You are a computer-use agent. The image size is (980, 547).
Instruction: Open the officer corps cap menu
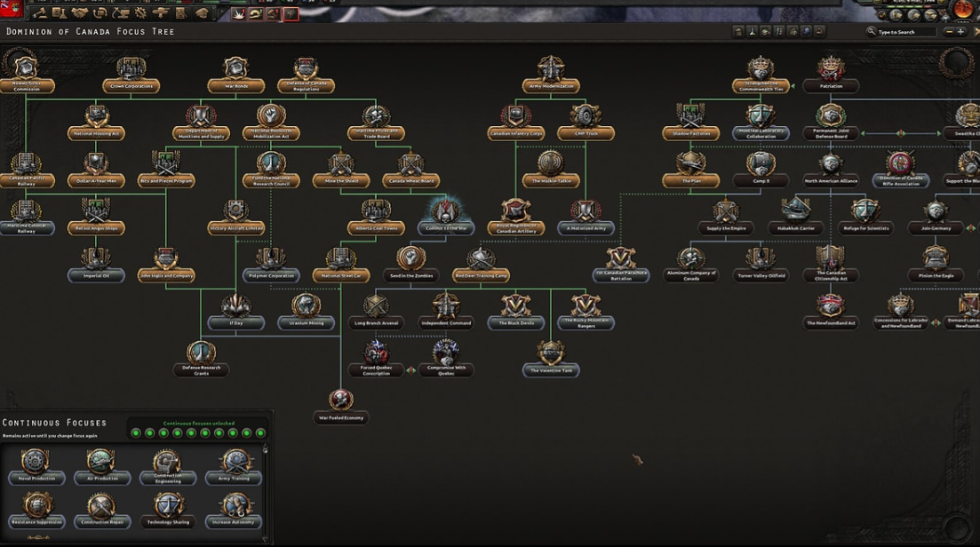[x=202, y=13]
